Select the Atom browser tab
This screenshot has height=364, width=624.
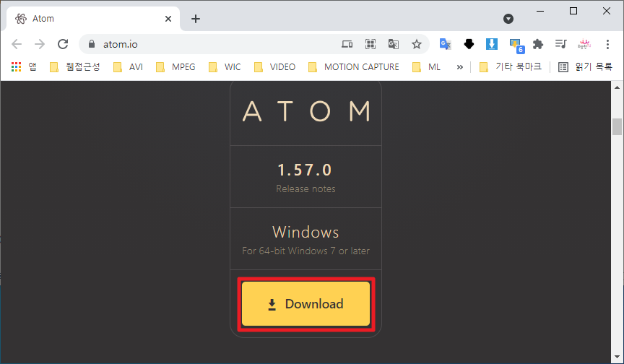pos(92,19)
